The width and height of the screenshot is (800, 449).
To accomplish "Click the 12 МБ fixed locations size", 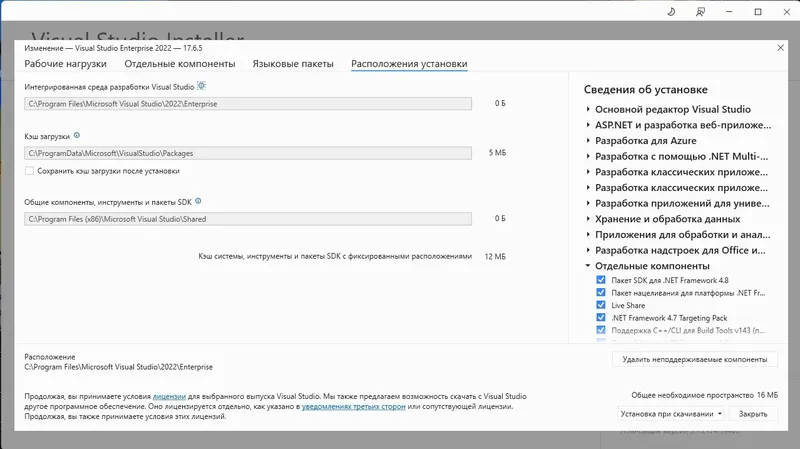I will (x=495, y=256).
